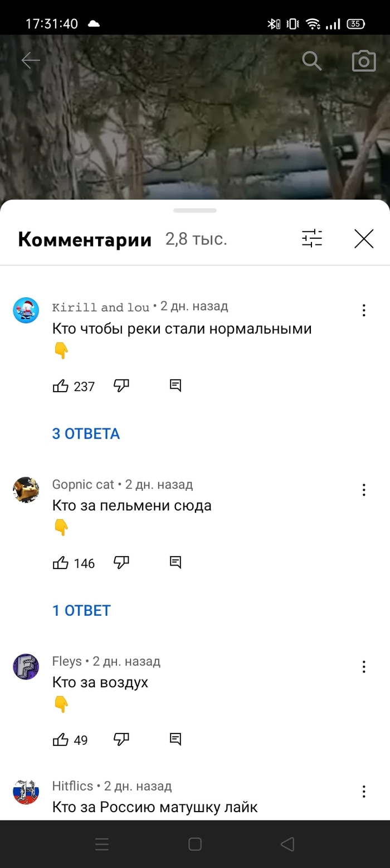Like Kirill and lou's comment

click(60, 386)
